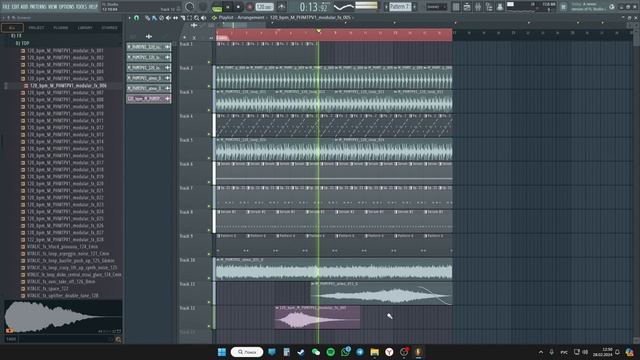Mute Track 3 using its green dot
The height and width of the screenshot is (360, 640).
point(209,110)
